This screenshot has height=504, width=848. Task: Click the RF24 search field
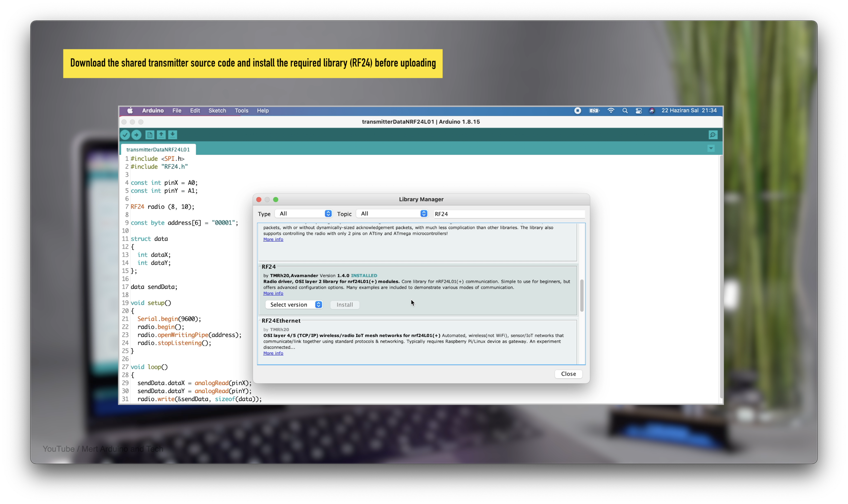(509, 214)
